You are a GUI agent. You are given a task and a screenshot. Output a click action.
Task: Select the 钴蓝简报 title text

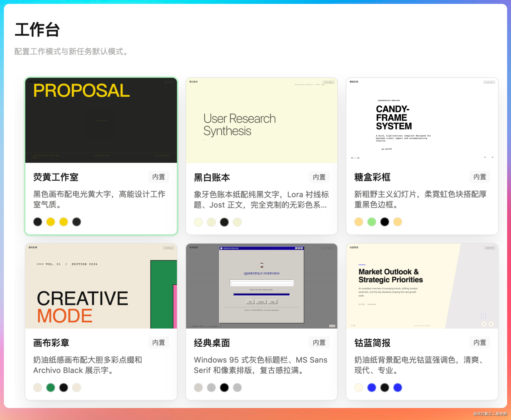(x=373, y=343)
